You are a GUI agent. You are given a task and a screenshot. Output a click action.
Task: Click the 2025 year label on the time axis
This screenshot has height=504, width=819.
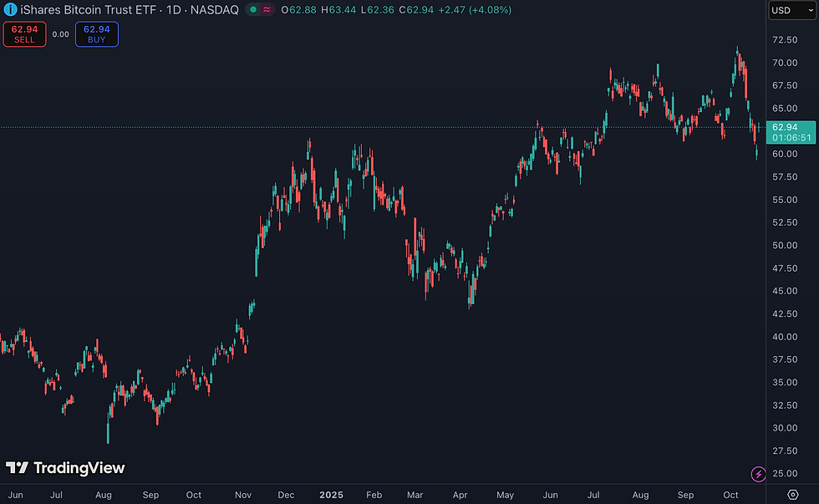coord(331,495)
